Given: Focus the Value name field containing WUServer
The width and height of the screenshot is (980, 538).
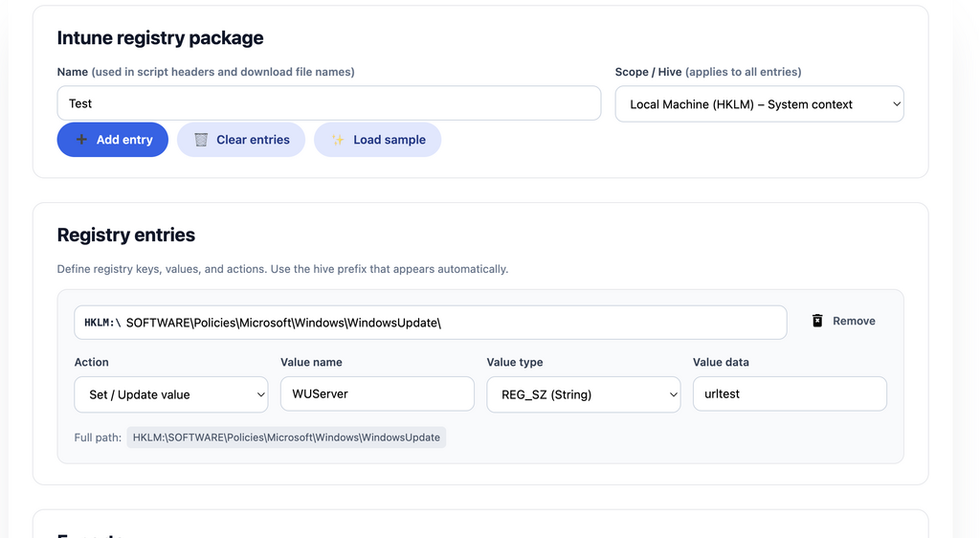Looking at the screenshot, I should click(x=377, y=394).
